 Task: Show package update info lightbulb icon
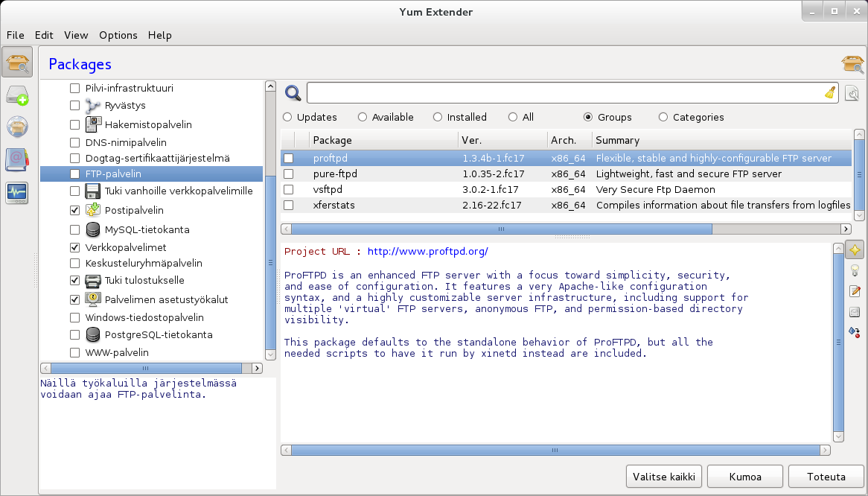click(855, 270)
